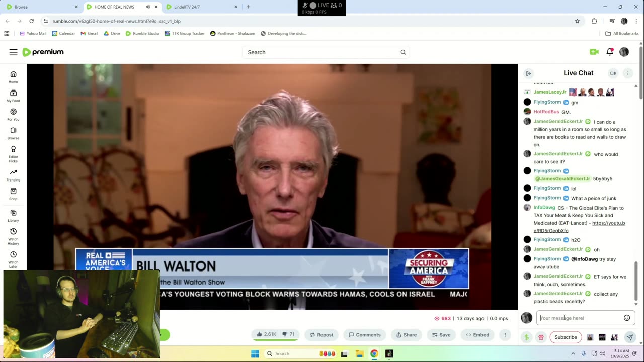644x362 pixels.
Task: Go to Home in Rumble sidebar
Action: [x=13, y=77]
